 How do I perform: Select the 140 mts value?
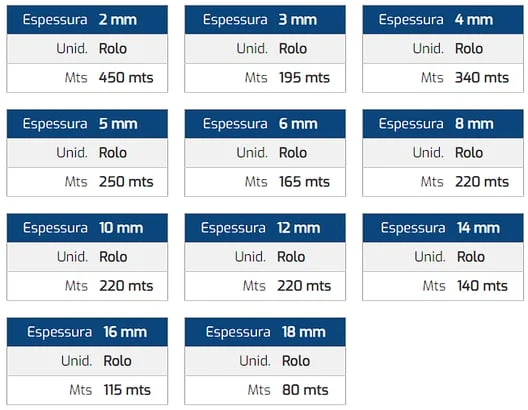coord(482,286)
